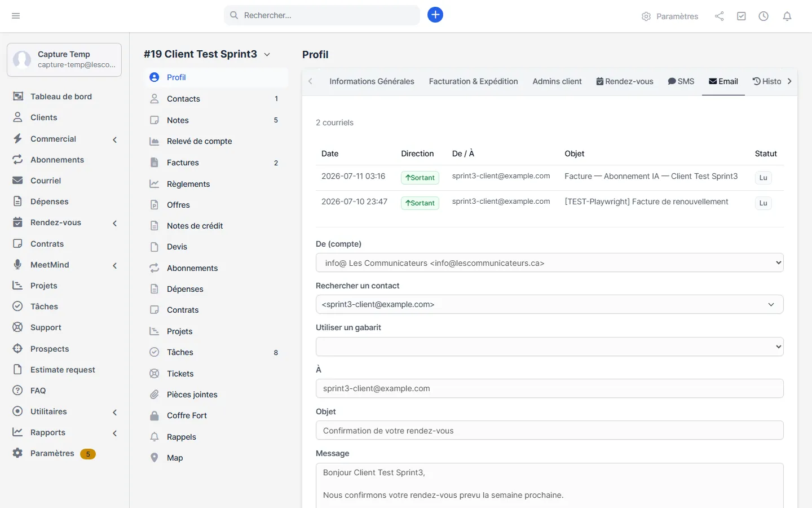Open Devis in the client menu

click(216, 247)
